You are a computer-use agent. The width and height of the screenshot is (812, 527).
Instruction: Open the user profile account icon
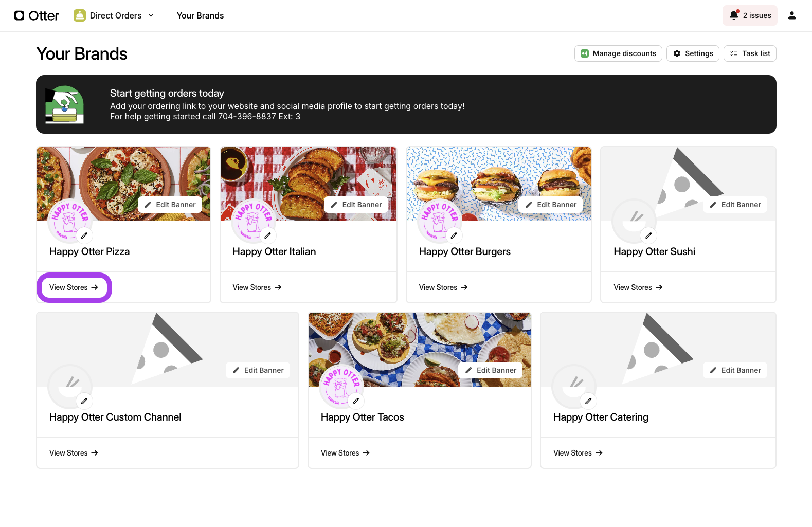791,15
